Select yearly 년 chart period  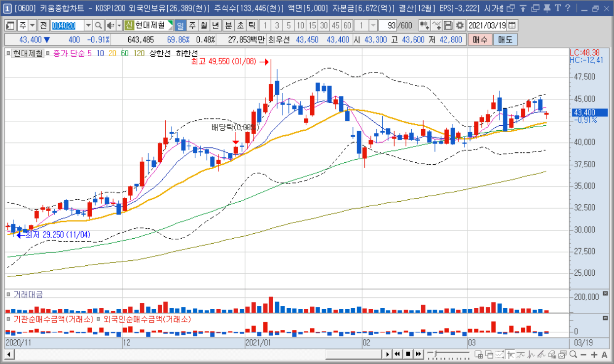[215, 25]
